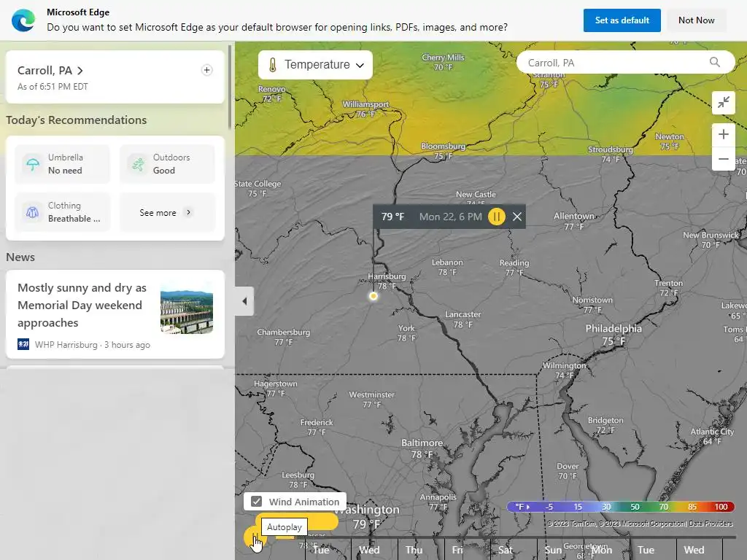
Task: Click the umbrella icon
Action: click(33, 164)
